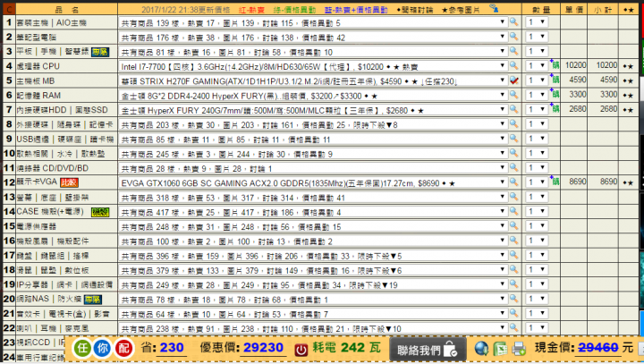Click the red 配 circle button

pos(123,349)
